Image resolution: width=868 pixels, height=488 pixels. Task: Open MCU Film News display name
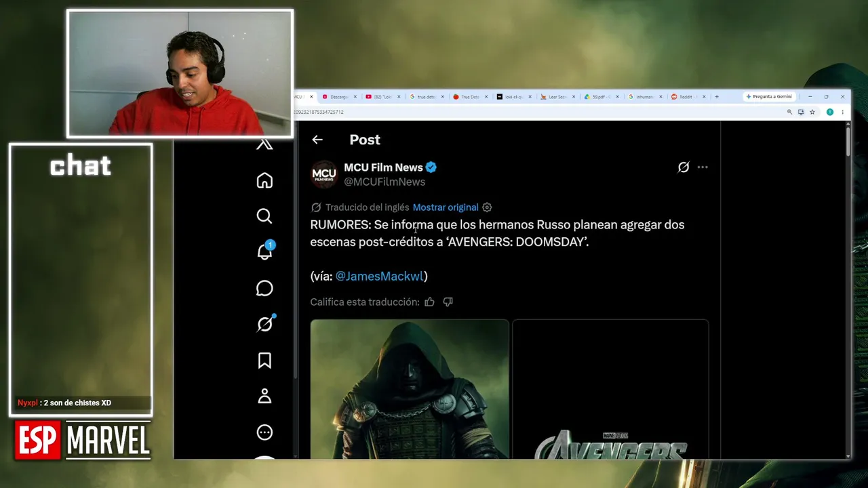(x=383, y=167)
